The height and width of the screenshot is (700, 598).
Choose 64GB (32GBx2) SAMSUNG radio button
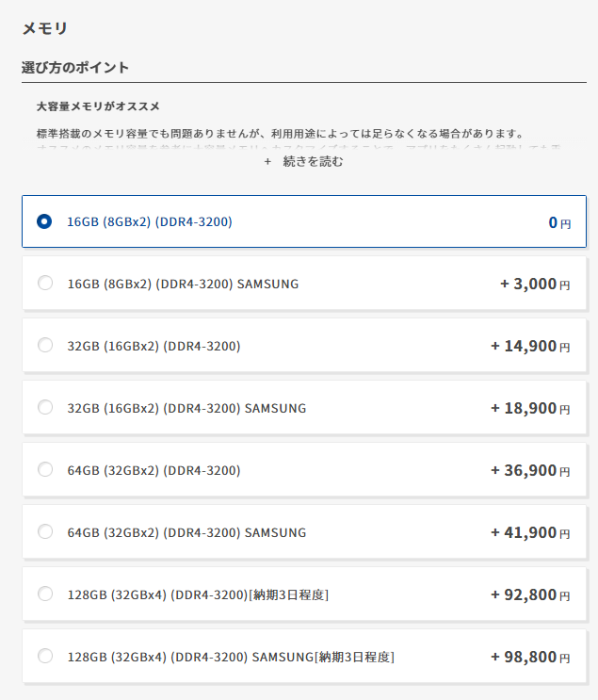coord(44,532)
